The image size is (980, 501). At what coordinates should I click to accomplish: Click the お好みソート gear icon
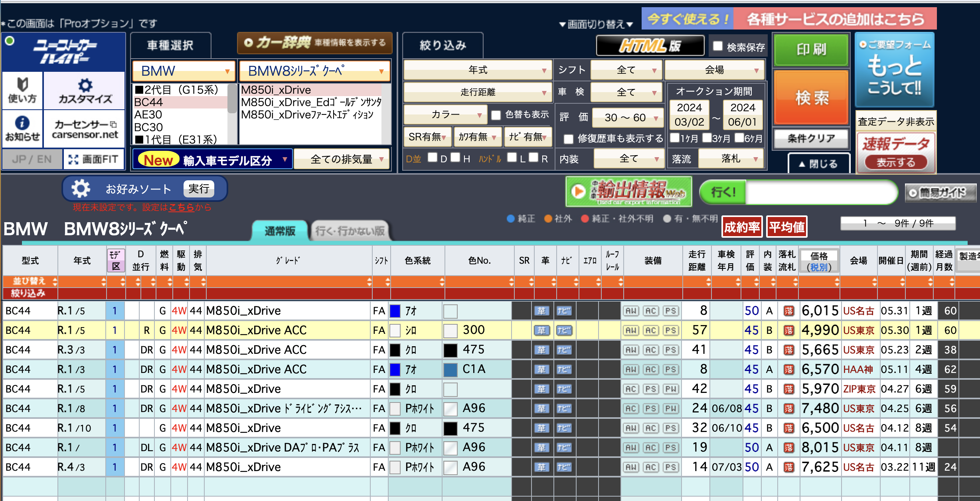pos(81,189)
